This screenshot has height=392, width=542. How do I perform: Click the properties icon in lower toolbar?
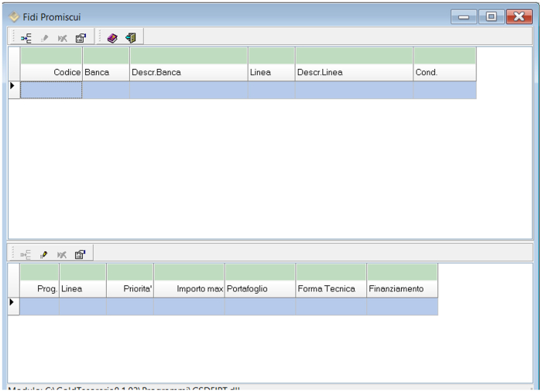pyautogui.click(x=81, y=253)
